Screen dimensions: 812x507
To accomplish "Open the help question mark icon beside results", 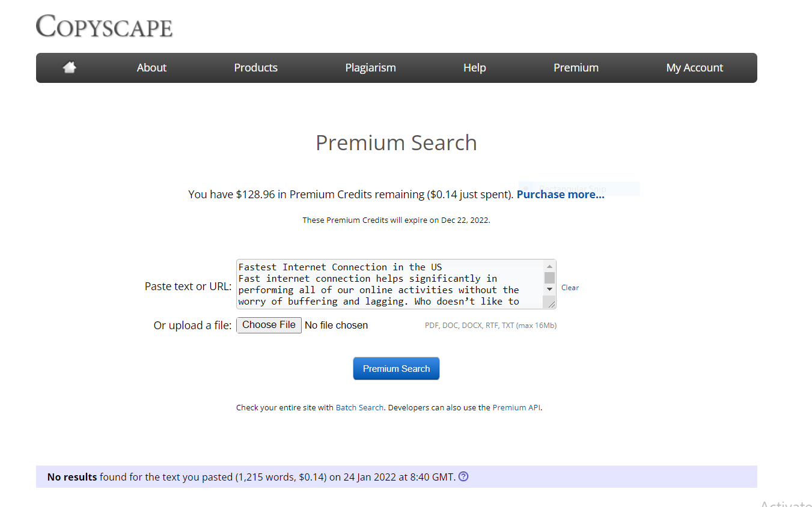I will pos(463,477).
